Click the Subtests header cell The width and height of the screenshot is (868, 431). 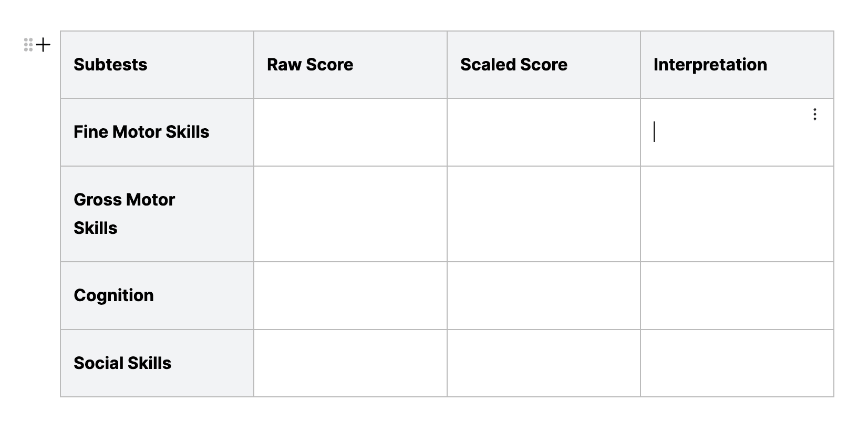157,65
